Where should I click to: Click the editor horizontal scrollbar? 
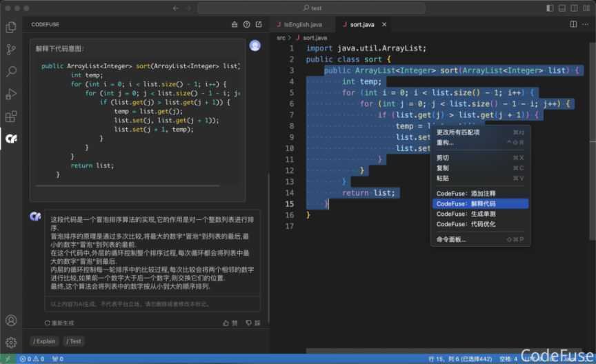pos(444,351)
